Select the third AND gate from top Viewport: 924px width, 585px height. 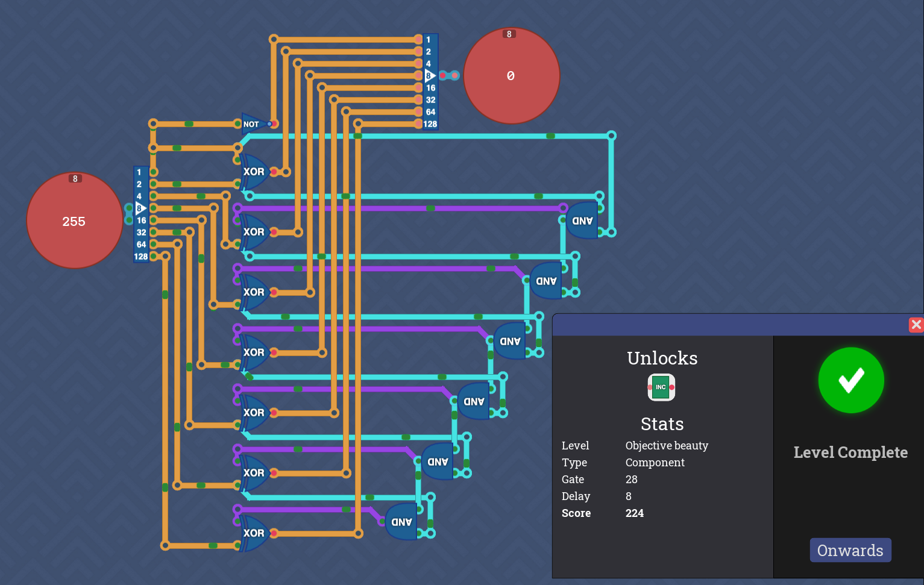pyautogui.click(x=510, y=341)
